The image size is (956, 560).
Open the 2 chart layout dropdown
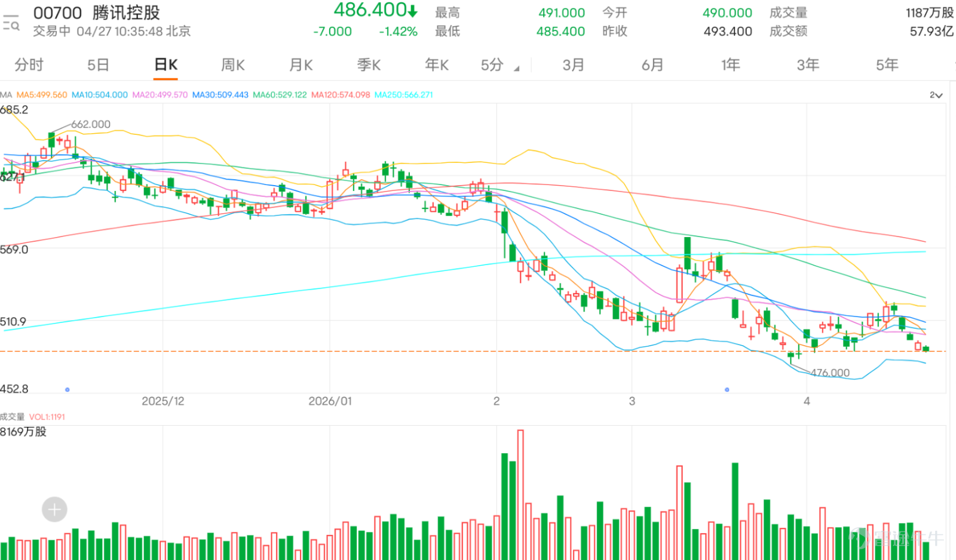(x=936, y=95)
